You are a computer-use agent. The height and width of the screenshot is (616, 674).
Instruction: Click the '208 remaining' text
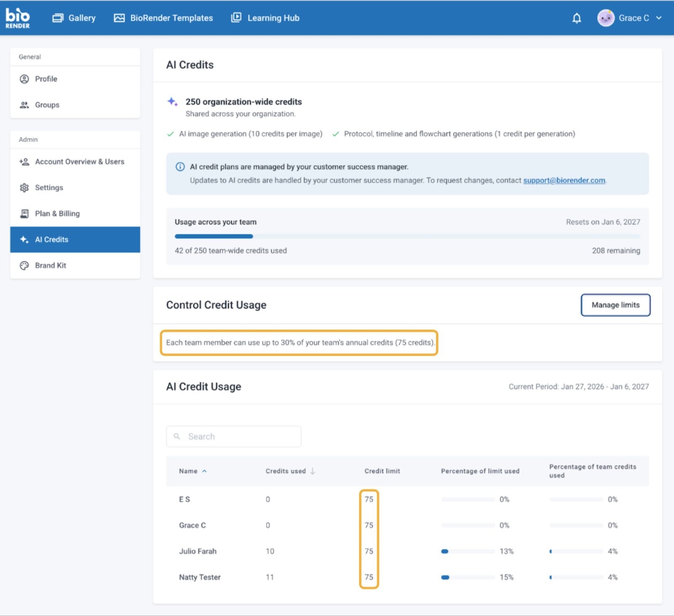click(616, 251)
